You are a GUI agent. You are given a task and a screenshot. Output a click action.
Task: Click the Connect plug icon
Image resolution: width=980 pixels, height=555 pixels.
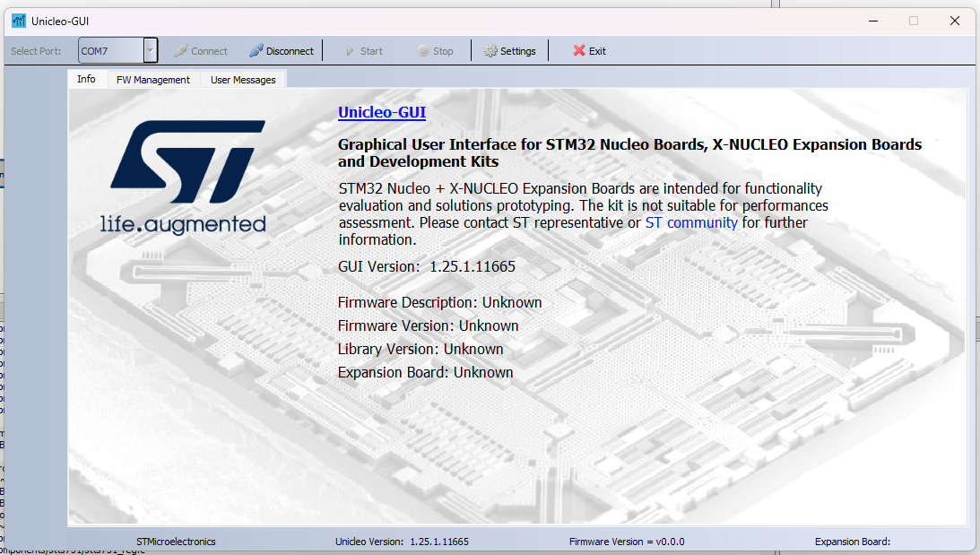coord(181,51)
